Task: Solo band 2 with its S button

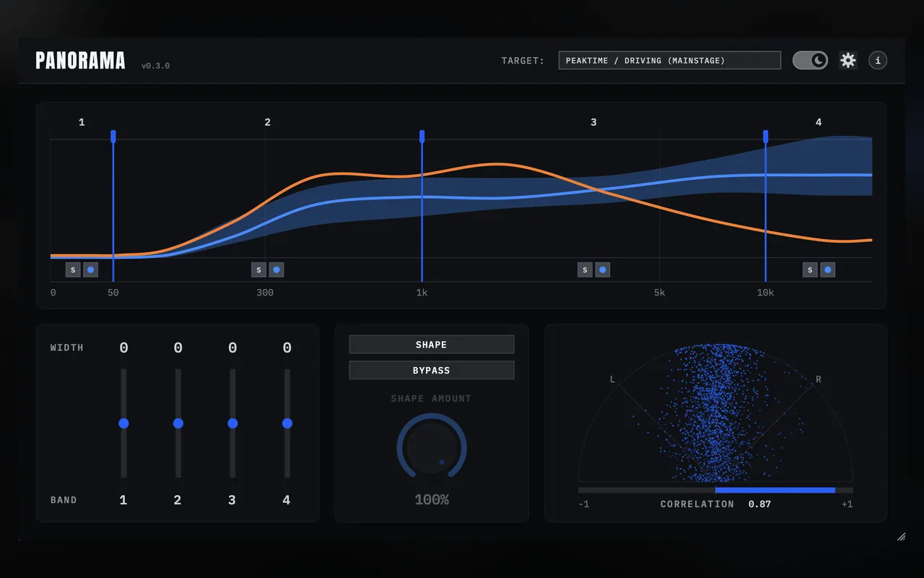Action: [259, 269]
